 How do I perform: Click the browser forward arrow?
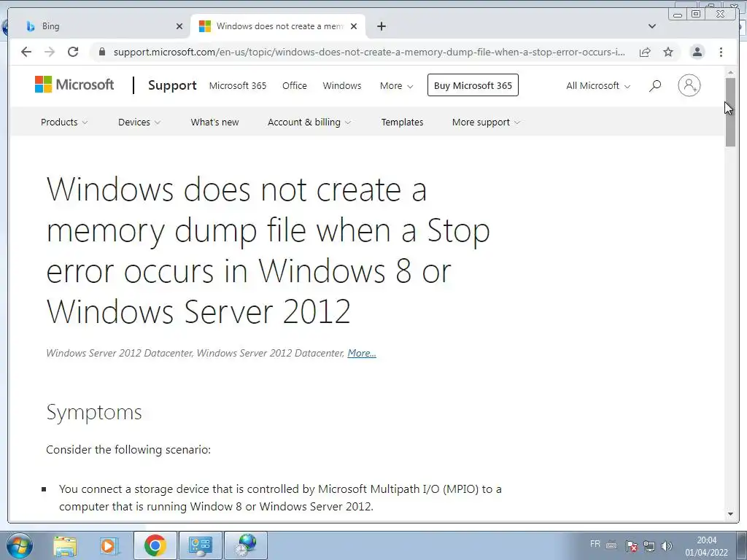tap(50, 52)
